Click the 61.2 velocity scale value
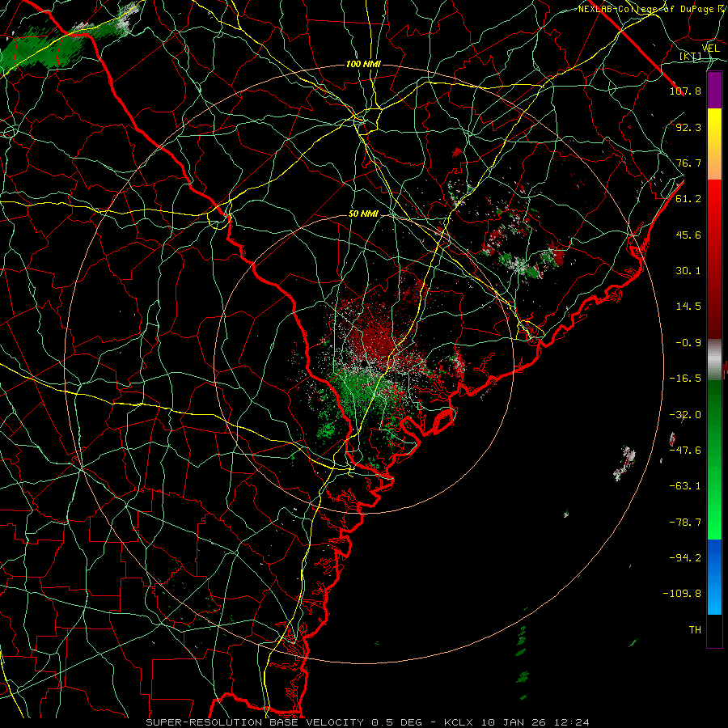The width and height of the screenshot is (728, 728). [x=688, y=199]
